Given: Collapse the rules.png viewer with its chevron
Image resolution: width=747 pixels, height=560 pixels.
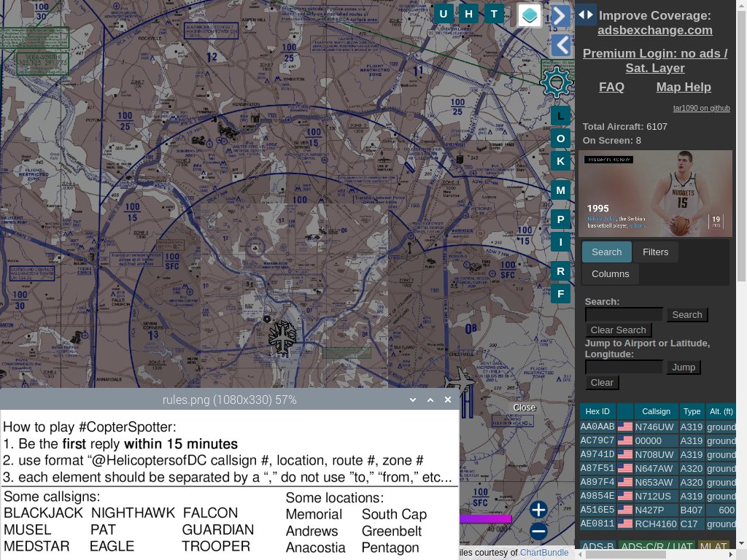Looking at the screenshot, I should 413,400.
